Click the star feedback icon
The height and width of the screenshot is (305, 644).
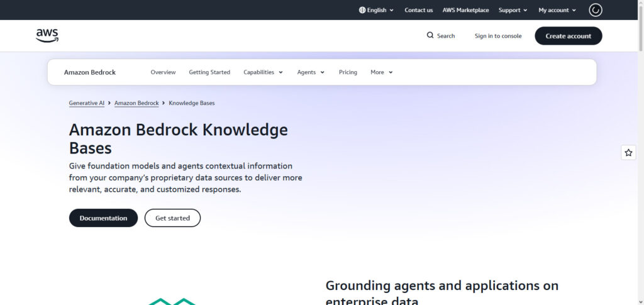pos(628,153)
